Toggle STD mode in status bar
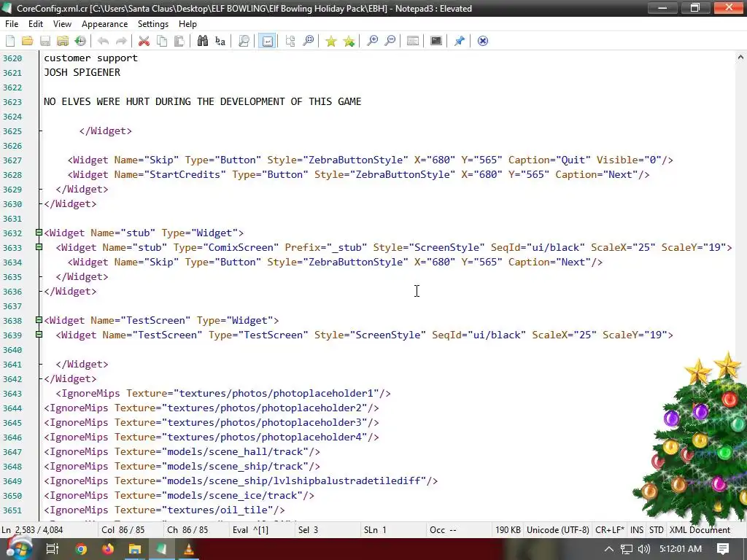The image size is (747, 560). 656,530
